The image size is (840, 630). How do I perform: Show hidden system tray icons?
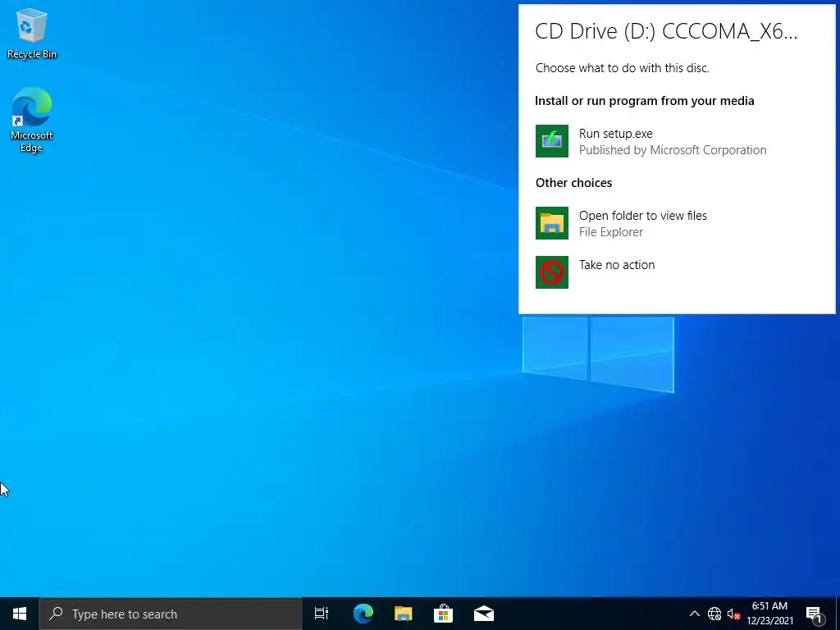(694, 614)
